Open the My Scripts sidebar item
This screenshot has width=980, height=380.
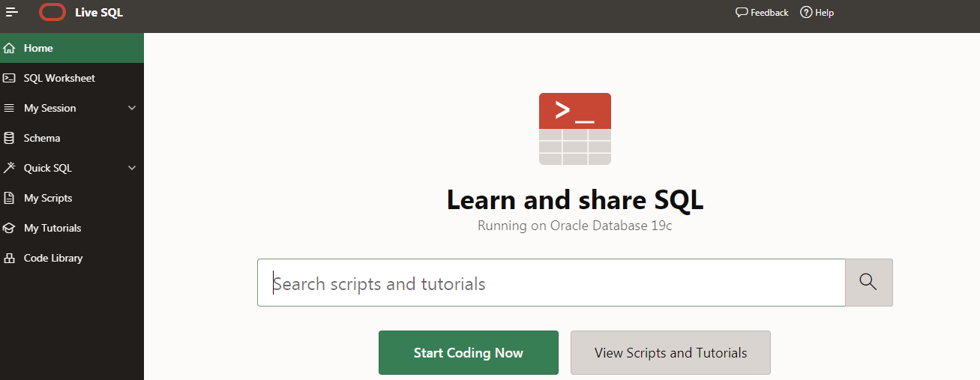pos(48,198)
